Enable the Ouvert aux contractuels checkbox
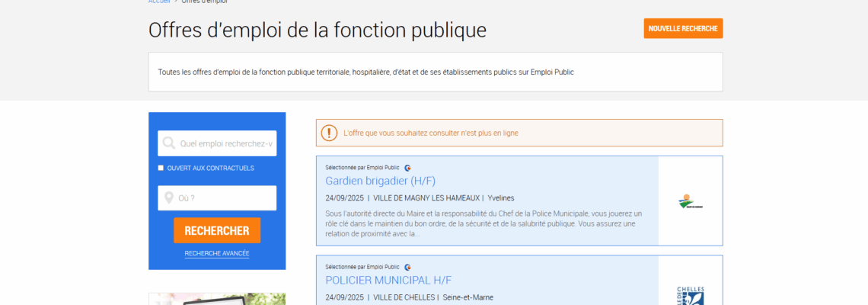868x305 pixels. click(x=161, y=168)
